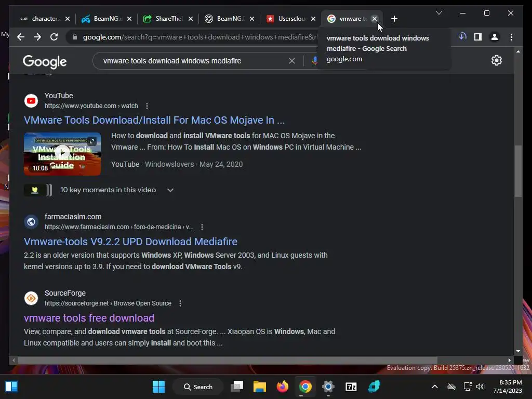Click the horizontal scrollbar thumb

(228, 360)
